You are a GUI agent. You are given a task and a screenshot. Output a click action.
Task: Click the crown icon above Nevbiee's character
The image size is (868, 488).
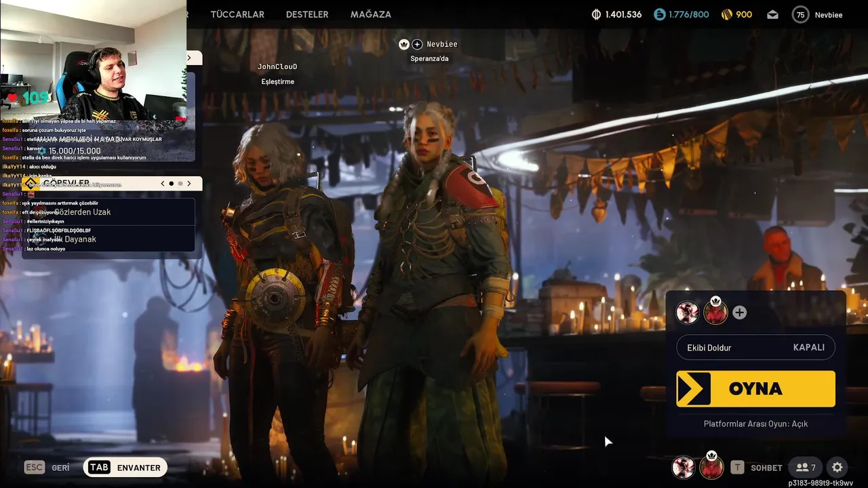coord(404,44)
